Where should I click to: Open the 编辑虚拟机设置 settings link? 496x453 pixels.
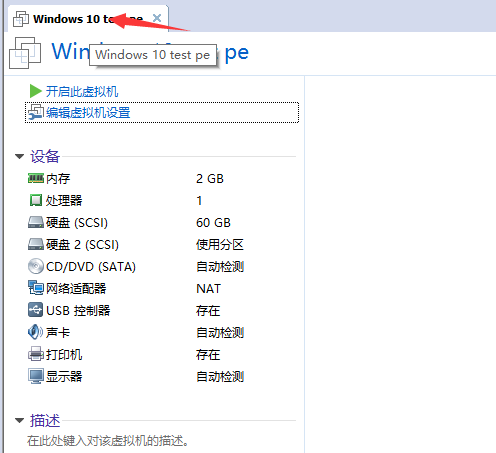pyautogui.click(x=88, y=113)
